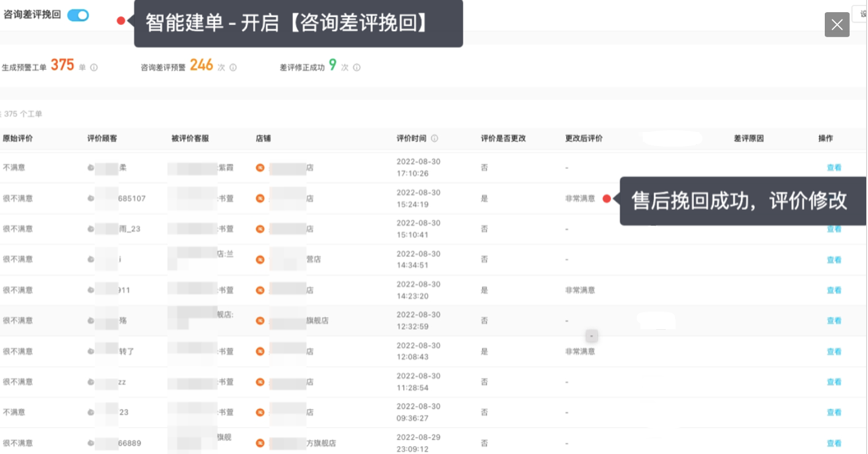Click the 差评原因 column header
The image size is (868, 454).
(x=749, y=139)
